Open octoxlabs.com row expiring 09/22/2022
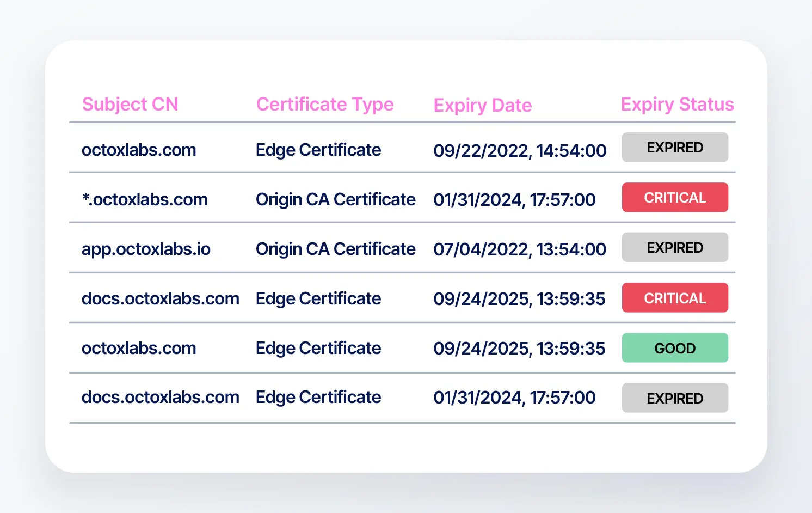Image resolution: width=812 pixels, height=513 pixels. [402, 148]
